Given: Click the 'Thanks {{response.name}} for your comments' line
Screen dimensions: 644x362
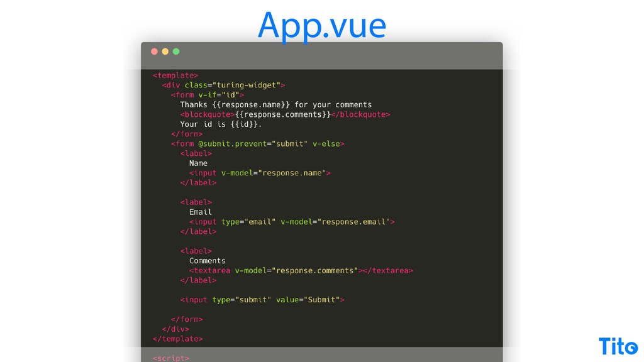Looking at the screenshot, I should pos(276,105).
